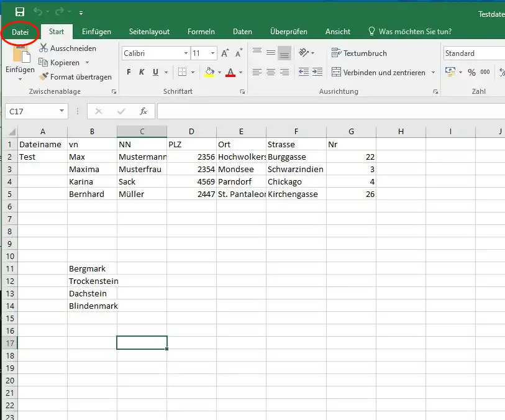The image size is (505, 420).
Task: Apply percent format with the % icon
Action: [x=471, y=73]
